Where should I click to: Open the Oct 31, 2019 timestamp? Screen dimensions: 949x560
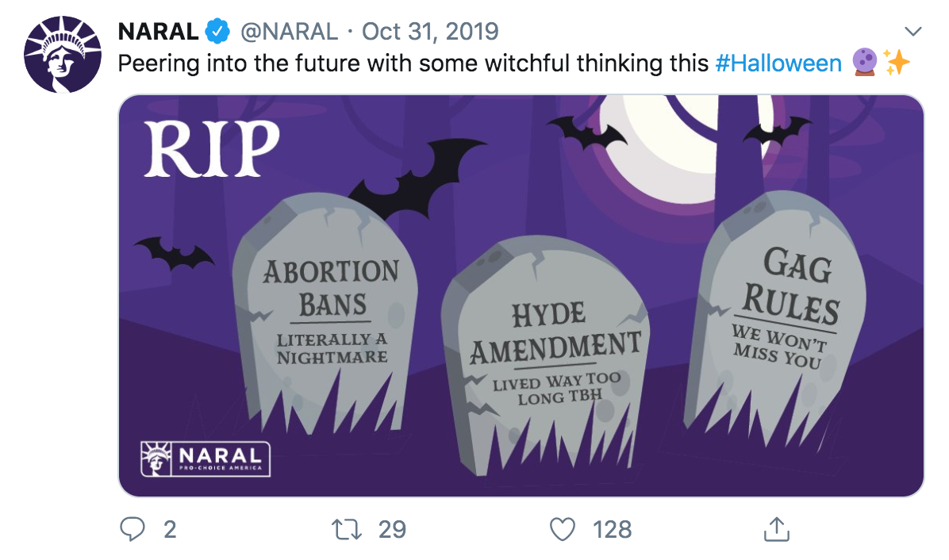coord(430,32)
